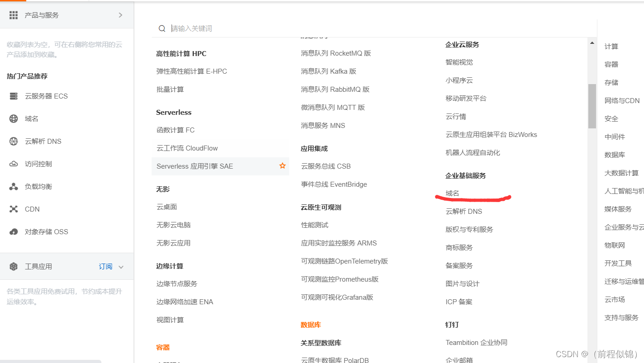
Task: Open 商标服务 product
Action: (459, 247)
